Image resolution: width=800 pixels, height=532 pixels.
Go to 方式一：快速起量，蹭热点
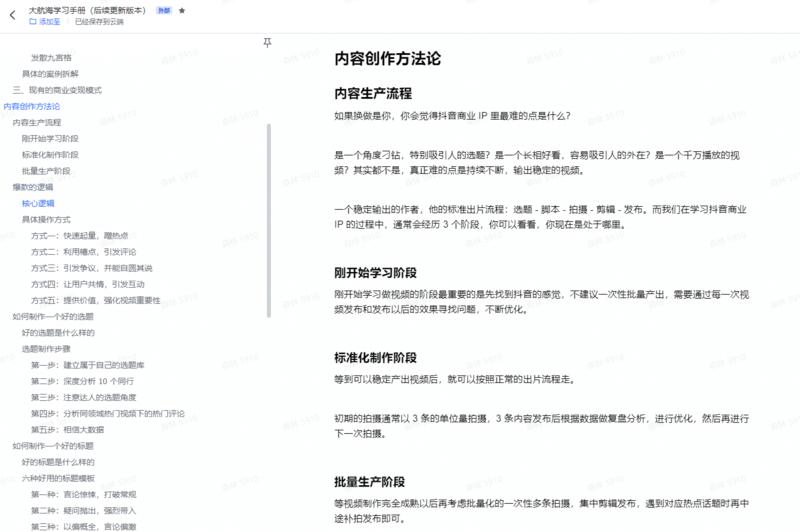(80, 236)
